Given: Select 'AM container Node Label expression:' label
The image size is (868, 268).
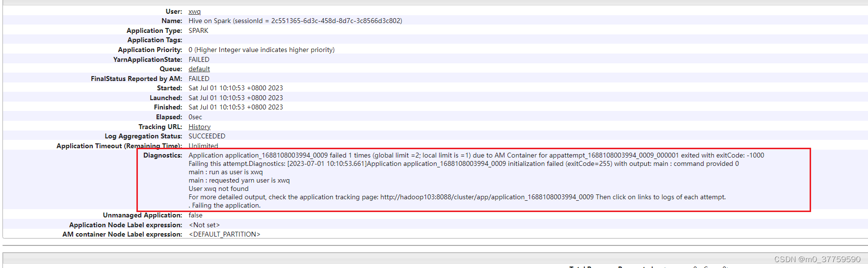Looking at the screenshot, I should [x=122, y=235].
